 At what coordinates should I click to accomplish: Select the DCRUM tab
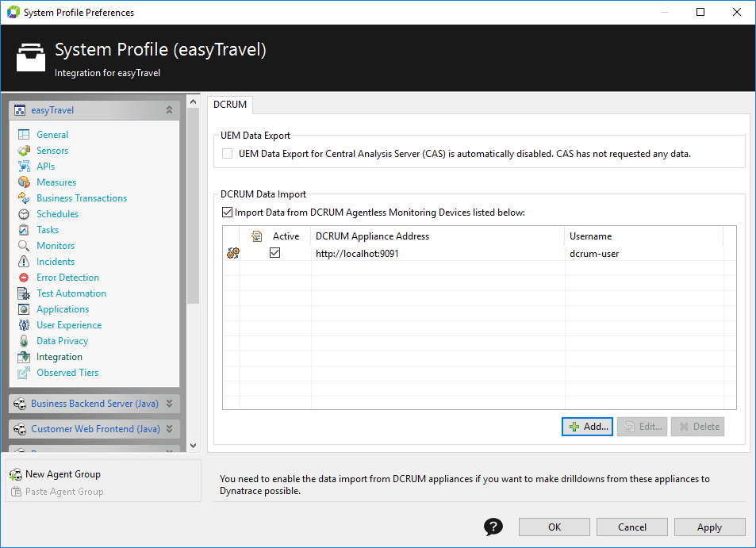click(230, 105)
